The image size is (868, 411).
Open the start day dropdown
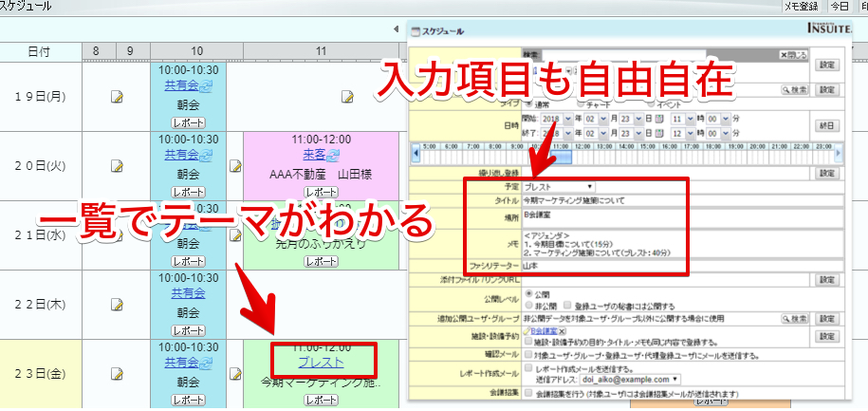[x=634, y=119]
